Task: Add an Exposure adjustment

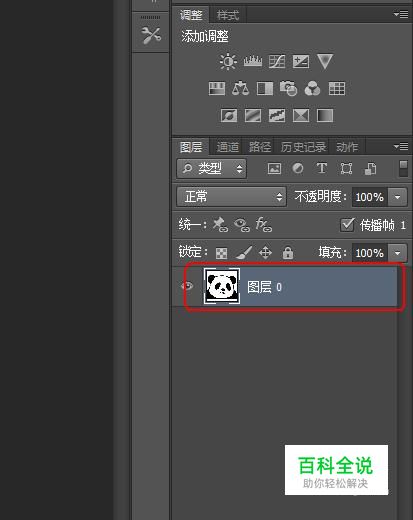Action: coord(301,62)
